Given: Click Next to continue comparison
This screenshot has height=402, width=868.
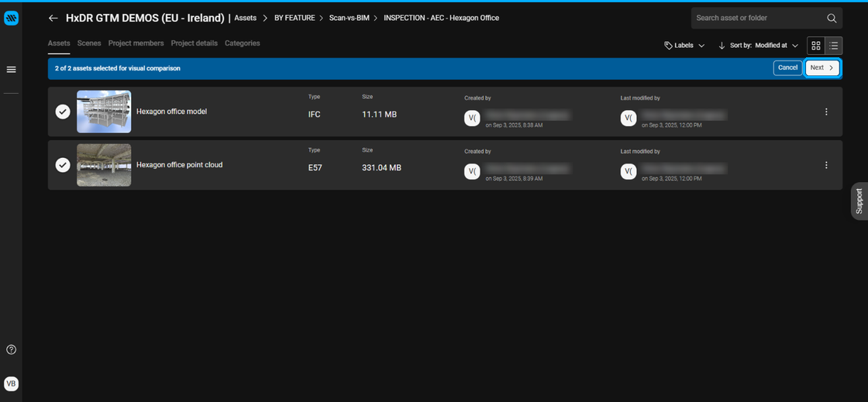Looking at the screenshot, I should (822, 67).
